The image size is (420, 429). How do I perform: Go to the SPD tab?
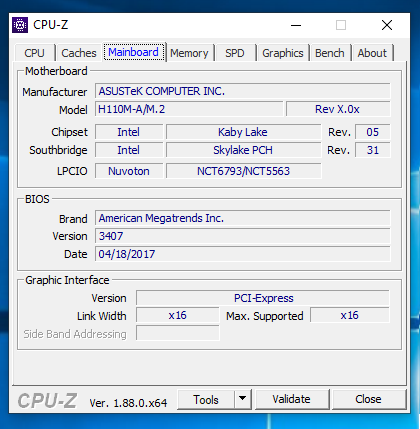click(x=235, y=53)
